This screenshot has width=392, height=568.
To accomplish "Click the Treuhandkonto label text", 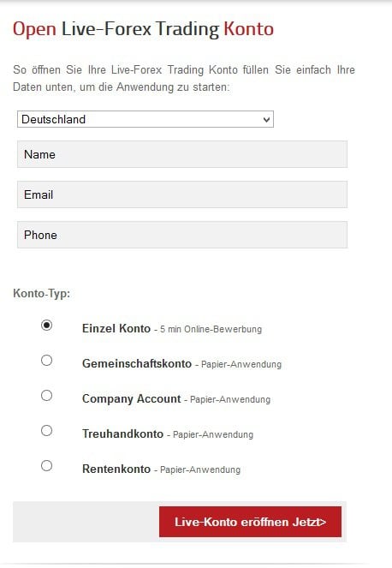I will pyautogui.click(x=122, y=433).
